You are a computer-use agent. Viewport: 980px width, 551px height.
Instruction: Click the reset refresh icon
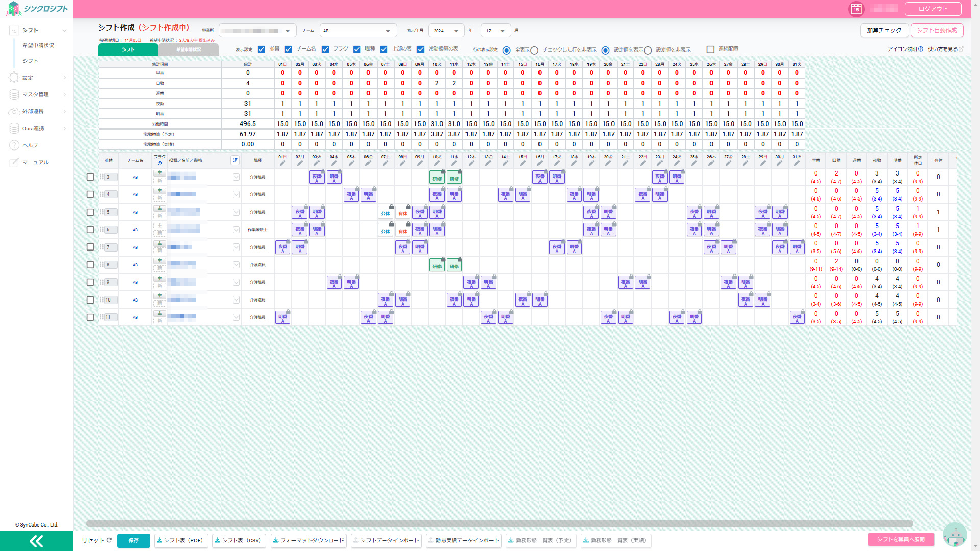[x=109, y=540]
